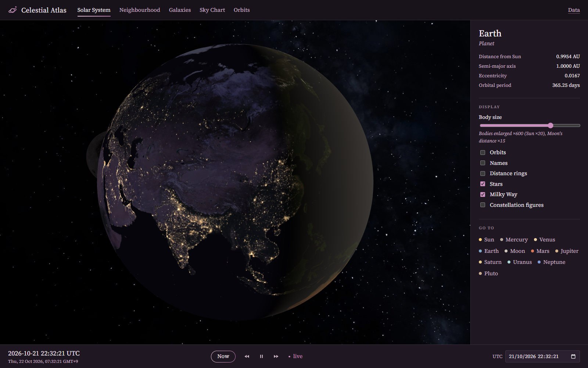The image size is (588, 368).
Task: Click the Earth globe in the viewport
Action: (x=235, y=182)
